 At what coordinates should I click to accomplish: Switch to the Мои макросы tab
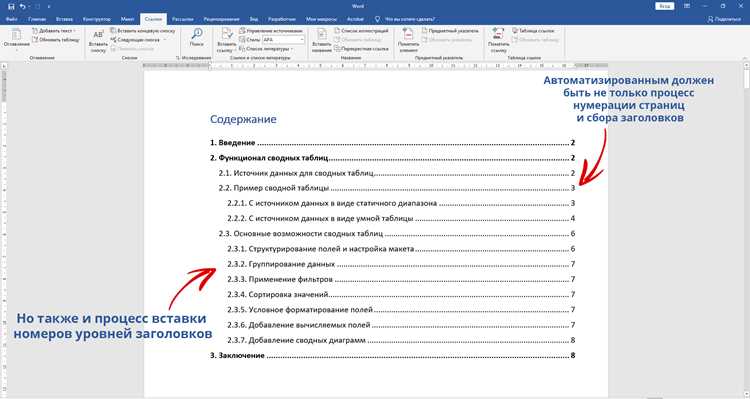[321, 19]
